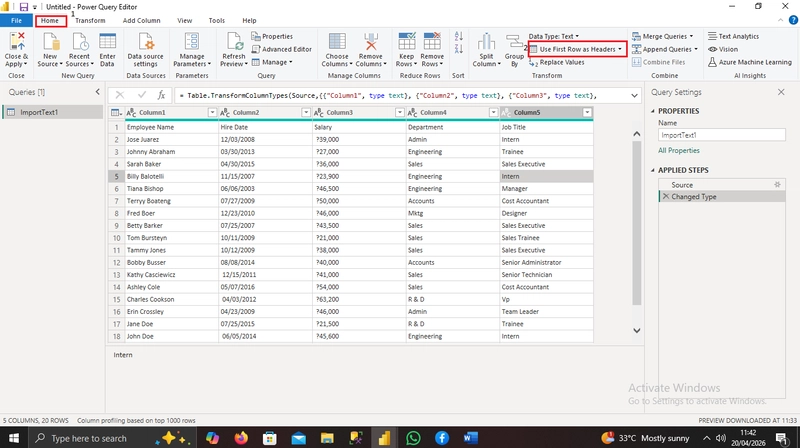Collapse the Queries pane
Viewport: 800px width, 448px height.
tap(97, 92)
